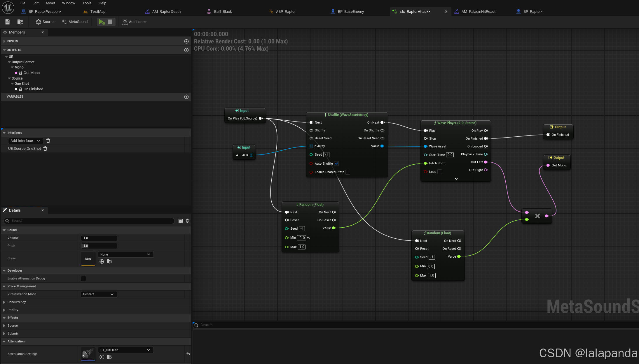Open the Tools menu
The width and height of the screenshot is (639, 364).
pyautogui.click(x=87, y=3)
